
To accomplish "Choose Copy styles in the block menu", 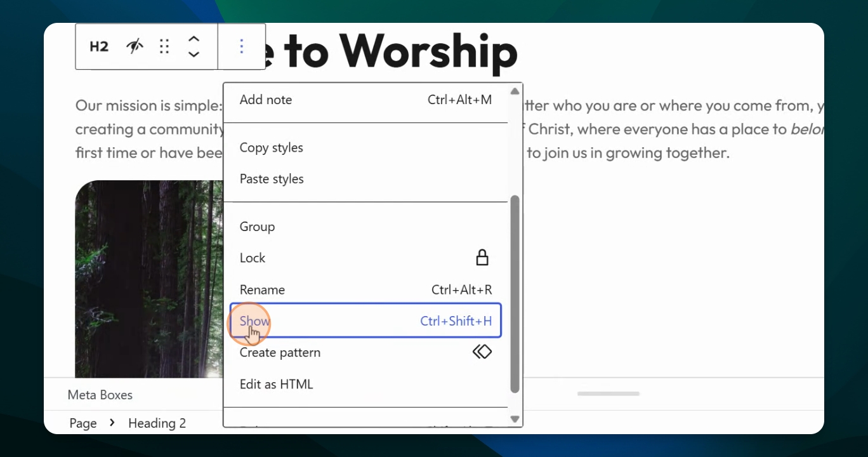I will tap(365, 148).
